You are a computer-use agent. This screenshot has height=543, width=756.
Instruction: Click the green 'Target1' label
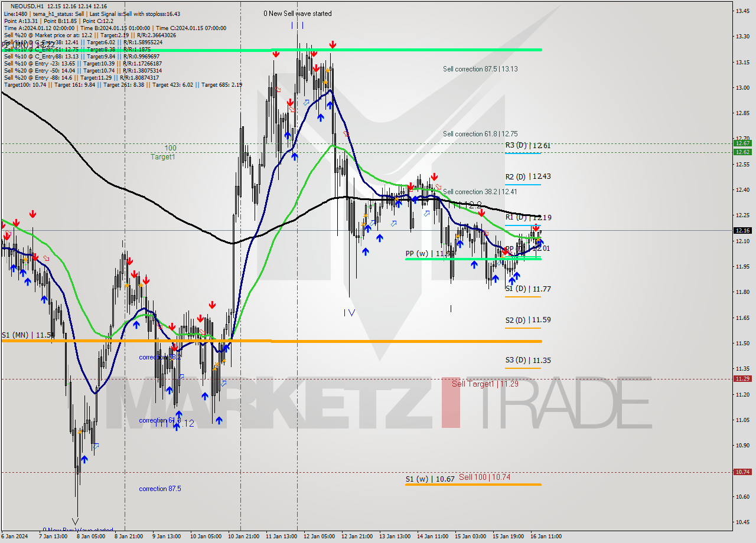[x=162, y=157]
